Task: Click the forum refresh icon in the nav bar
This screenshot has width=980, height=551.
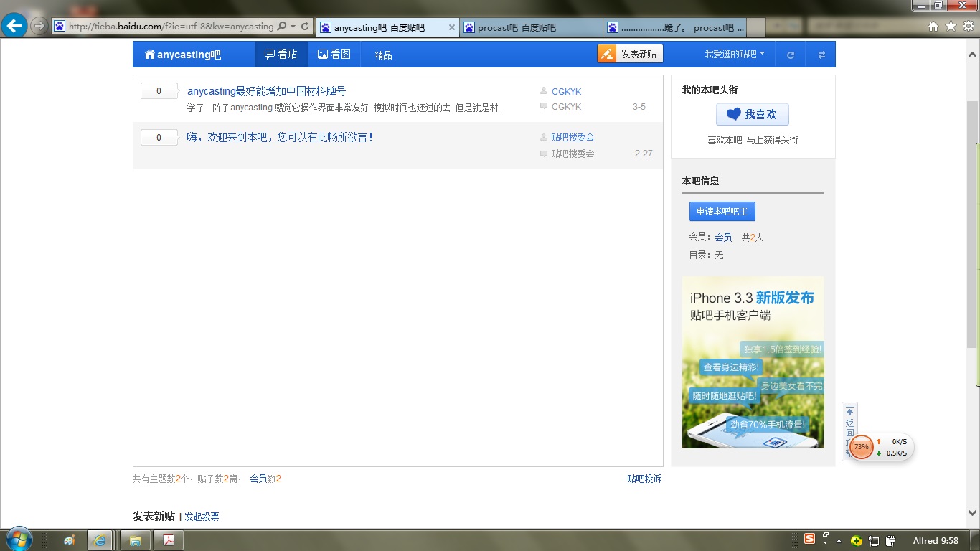Action: [791, 55]
